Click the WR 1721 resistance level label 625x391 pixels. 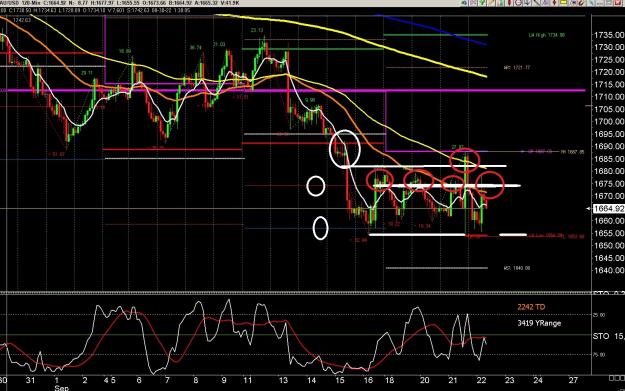(x=517, y=68)
